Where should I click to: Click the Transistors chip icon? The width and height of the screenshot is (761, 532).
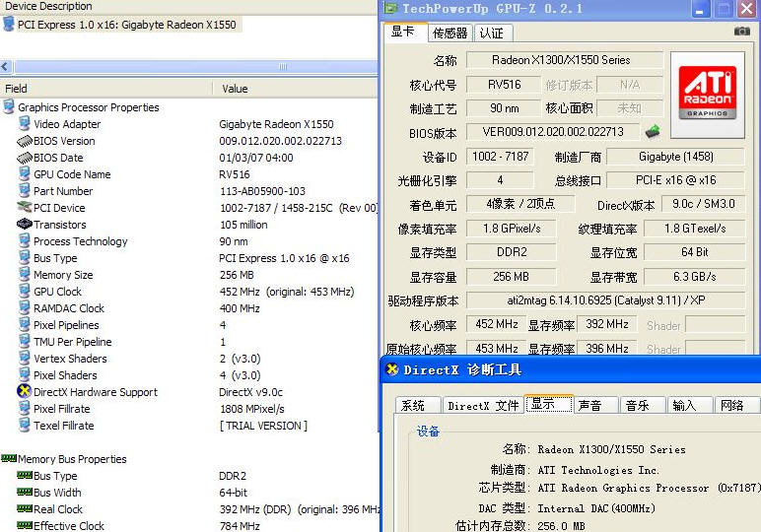tap(25, 224)
